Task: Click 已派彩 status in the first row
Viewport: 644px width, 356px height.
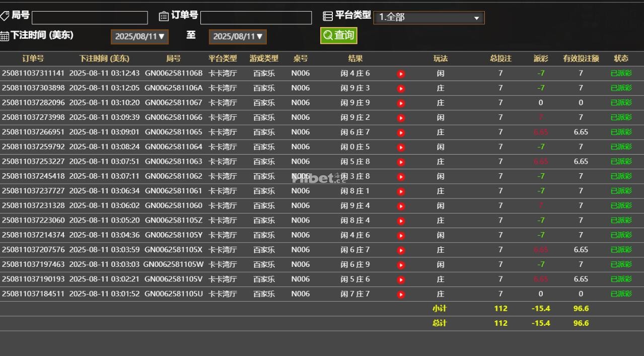Action: coord(621,73)
